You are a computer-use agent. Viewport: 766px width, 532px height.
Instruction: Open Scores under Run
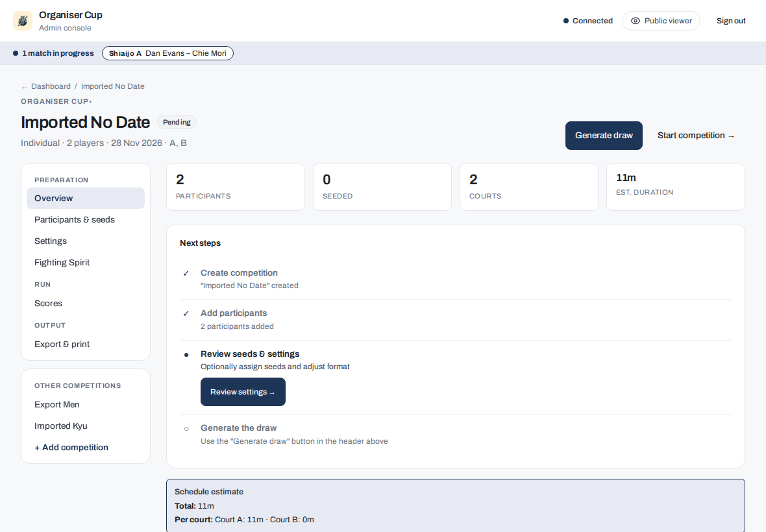[x=86, y=304]
